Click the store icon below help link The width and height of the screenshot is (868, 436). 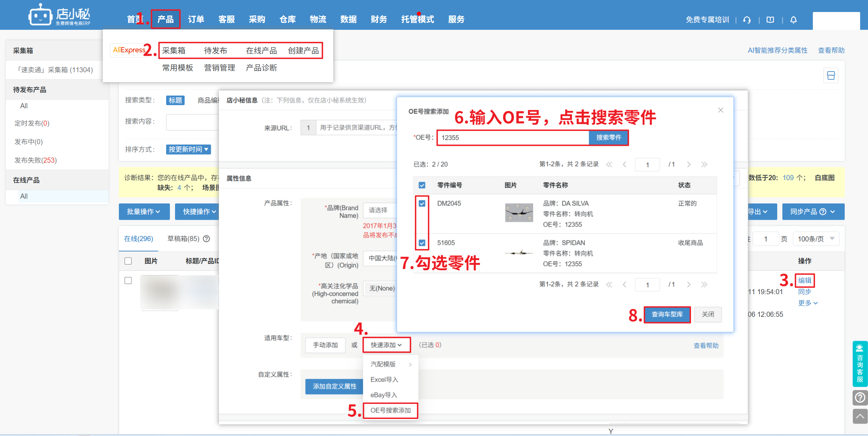point(831,76)
